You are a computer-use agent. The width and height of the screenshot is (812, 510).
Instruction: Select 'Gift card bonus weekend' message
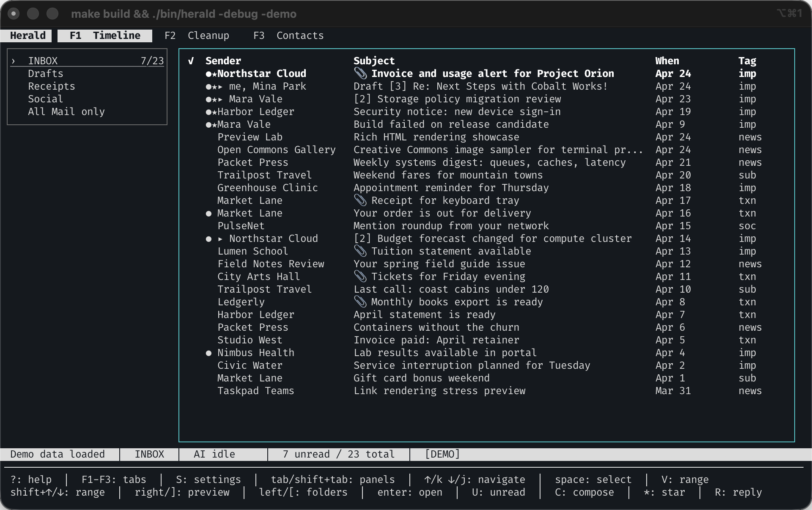[486, 378]
